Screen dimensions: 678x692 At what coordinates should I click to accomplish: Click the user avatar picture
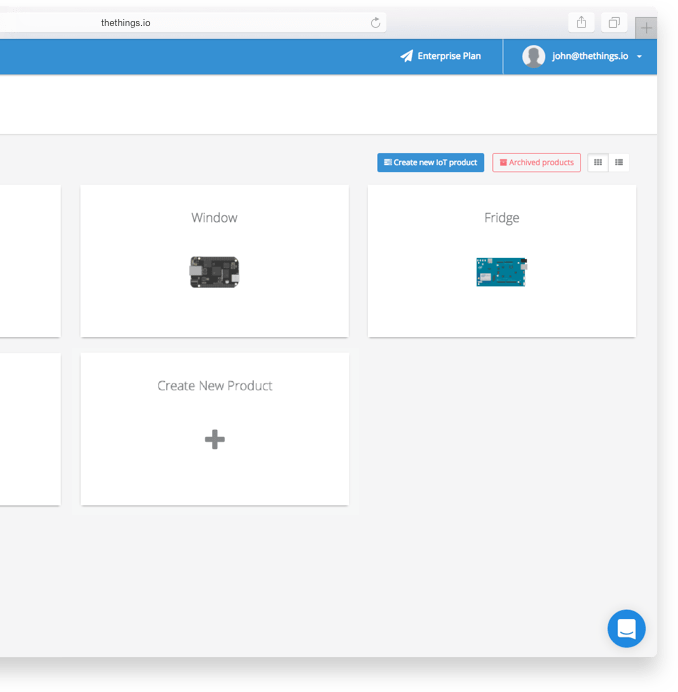[533, 56]
